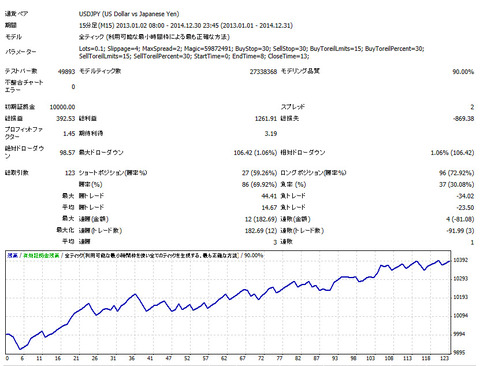The width and height of the screenshot is (480, 366).
Task: Click the "スプレッド" label
Action: click(x=293, y=107)
